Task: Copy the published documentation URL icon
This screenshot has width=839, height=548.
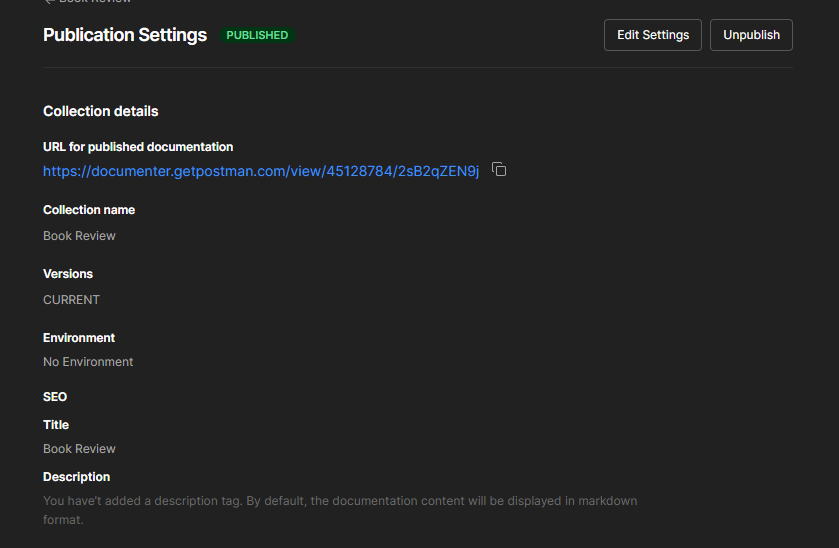Action: (x=499, y=170)
